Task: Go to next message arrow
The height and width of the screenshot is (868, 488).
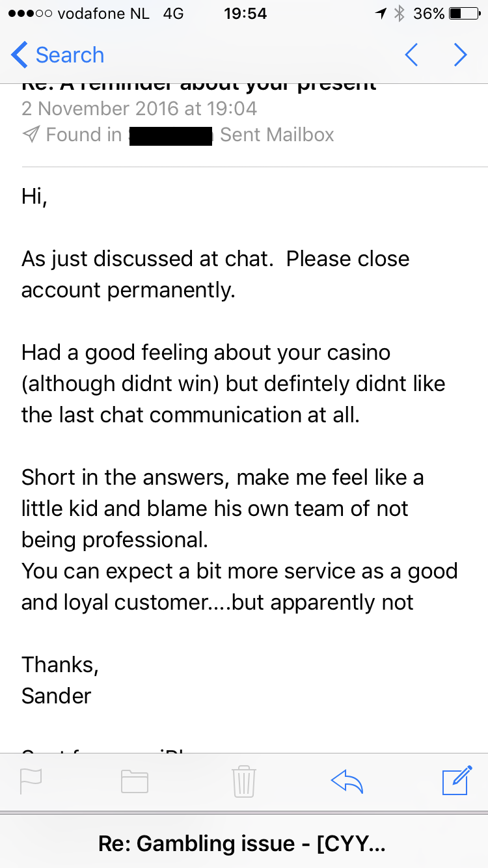Action: pyautogui.click(x=461, y=55)
